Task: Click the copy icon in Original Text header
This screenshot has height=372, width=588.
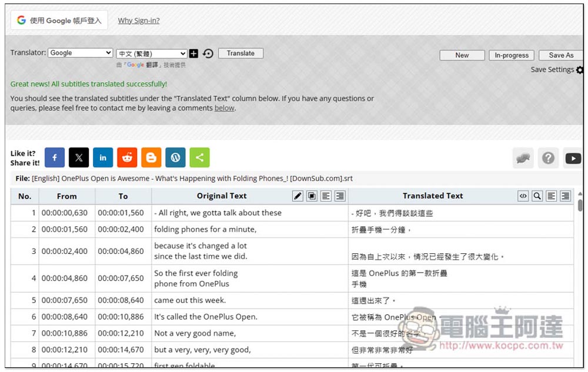Action: 312,196
